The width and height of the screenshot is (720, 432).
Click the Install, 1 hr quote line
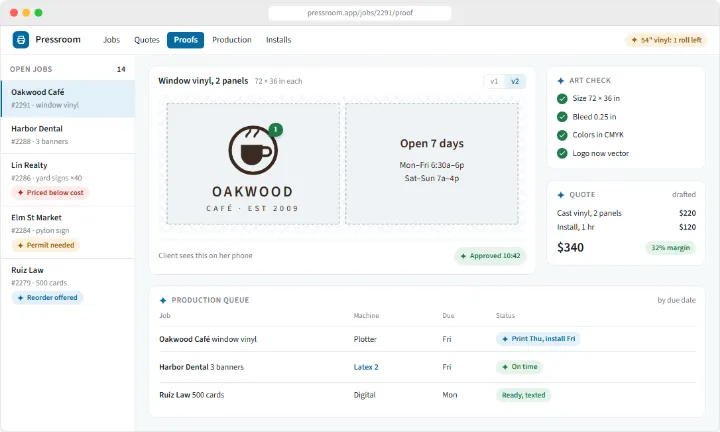(626, 227)
